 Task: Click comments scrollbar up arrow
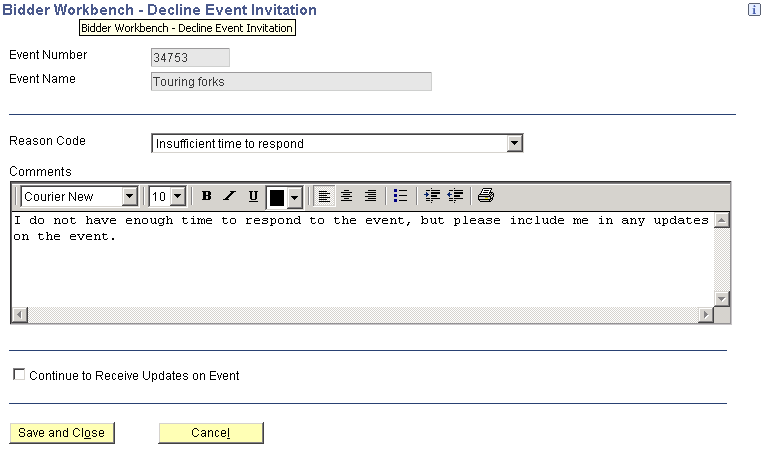[722, 220]
